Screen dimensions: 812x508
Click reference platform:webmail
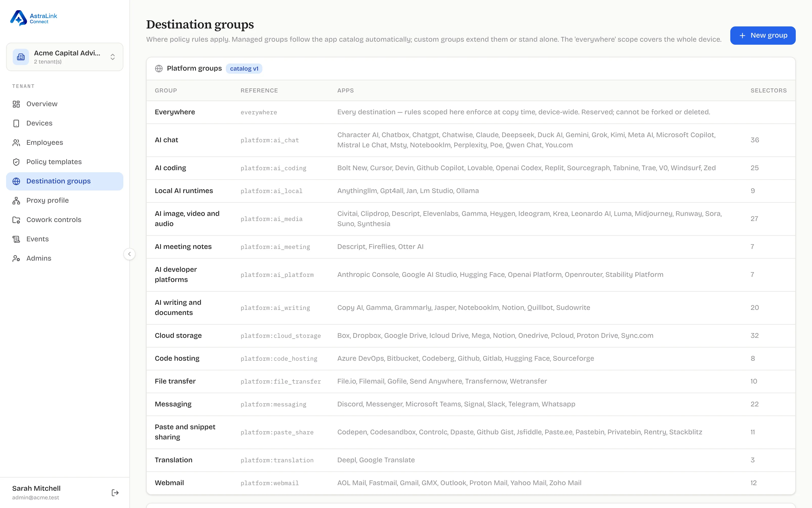[x=269, y=483]
